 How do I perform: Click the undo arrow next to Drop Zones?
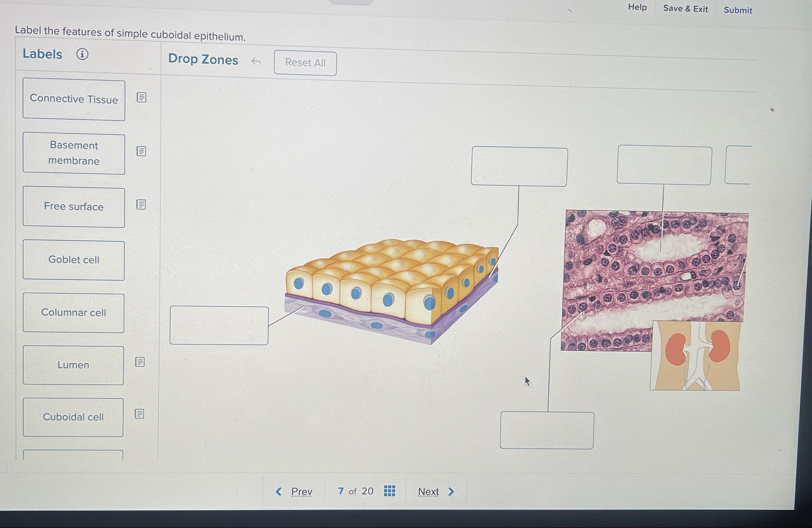click(x=256, y=62)
